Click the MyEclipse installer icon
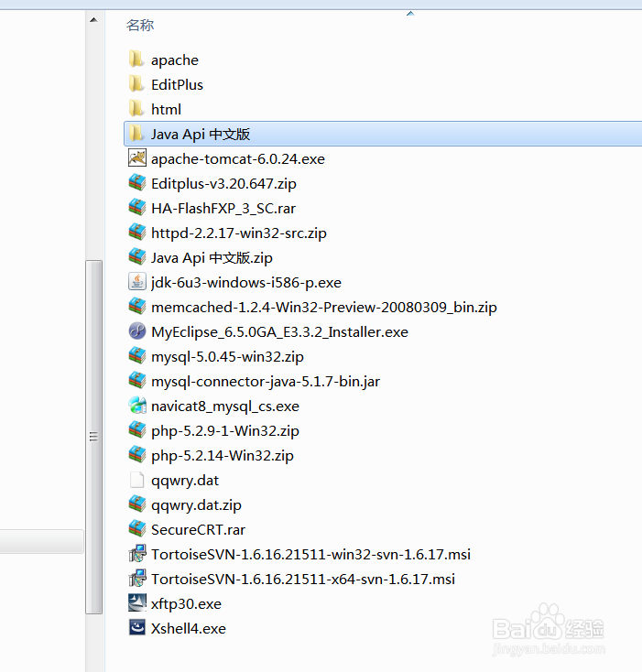 pos(137,331)
